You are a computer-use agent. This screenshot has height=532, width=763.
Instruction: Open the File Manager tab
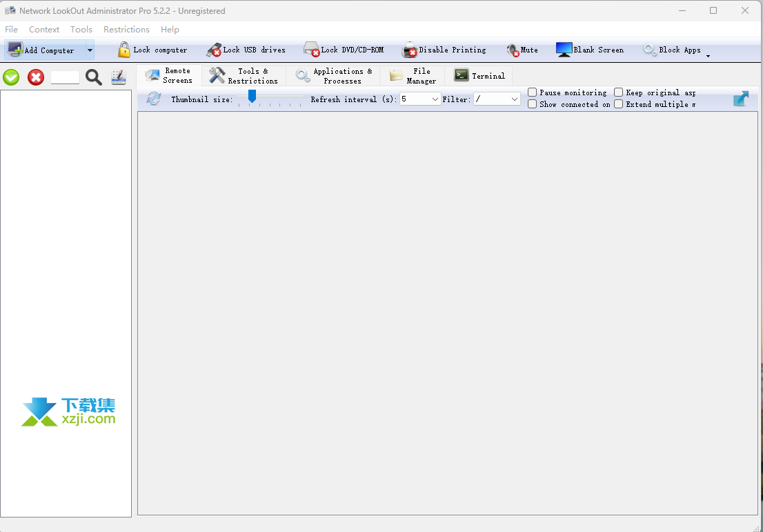click(413, 75)
